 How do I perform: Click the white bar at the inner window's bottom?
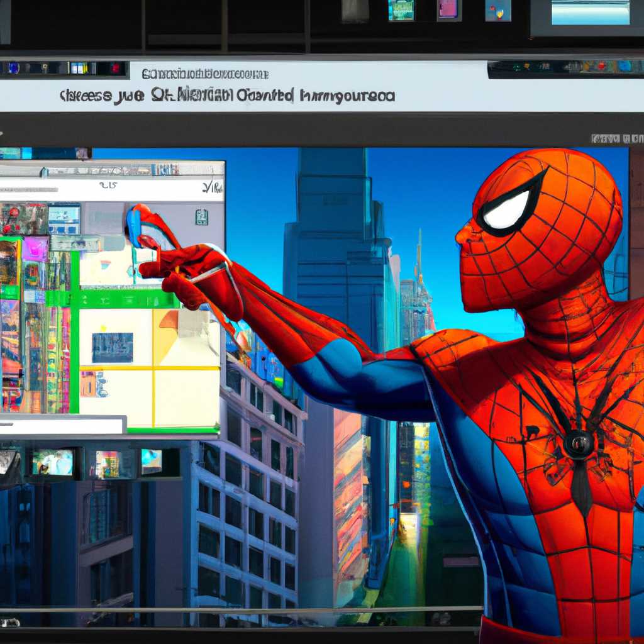(62, 425)
